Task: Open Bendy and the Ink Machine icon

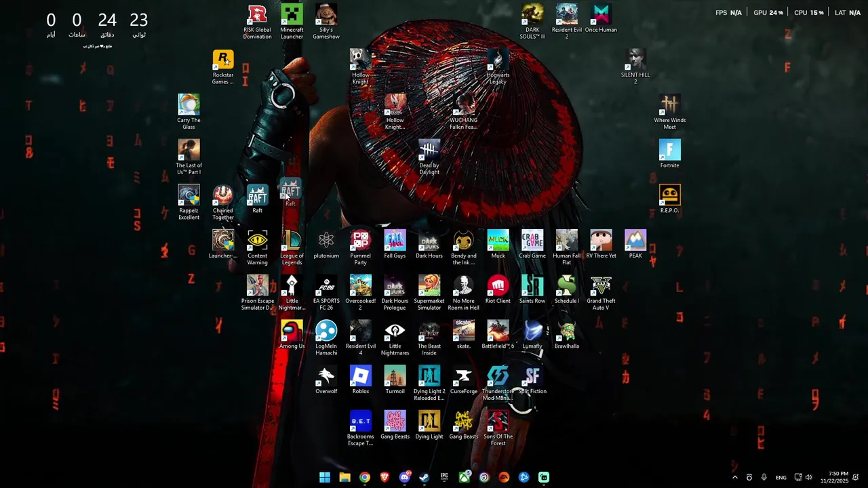Action: tap(464, 248)
